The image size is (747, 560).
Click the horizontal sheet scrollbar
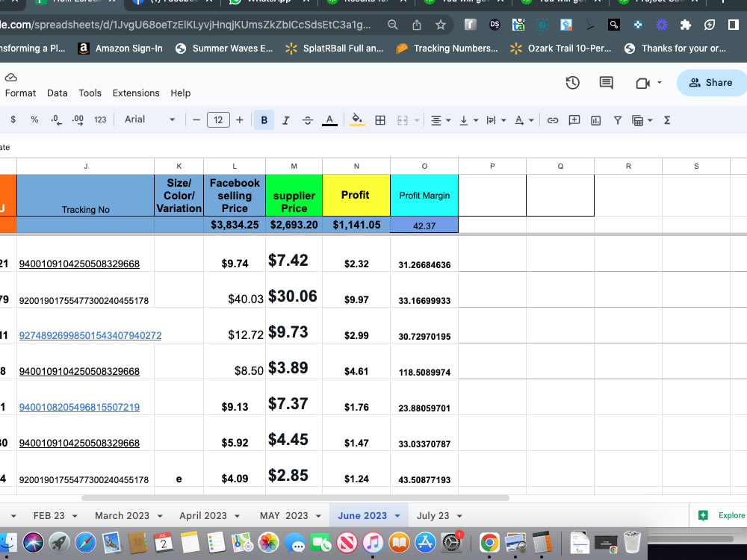(x=295, y=498)
